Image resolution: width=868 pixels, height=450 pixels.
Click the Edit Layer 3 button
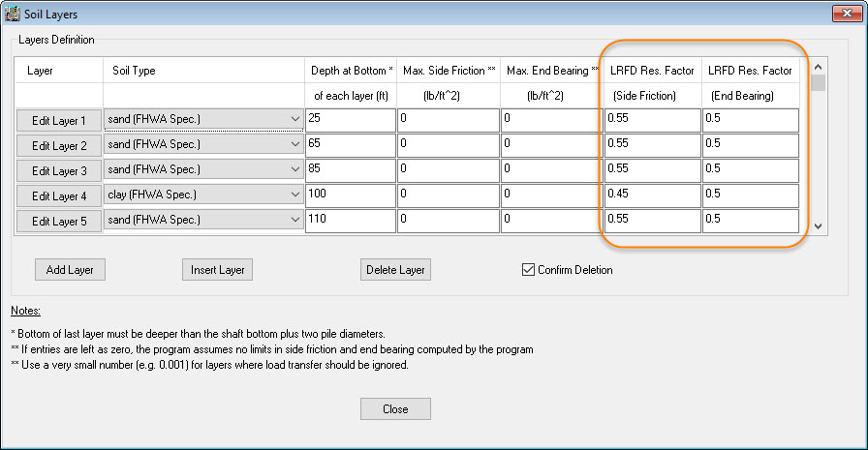point(59,171)
